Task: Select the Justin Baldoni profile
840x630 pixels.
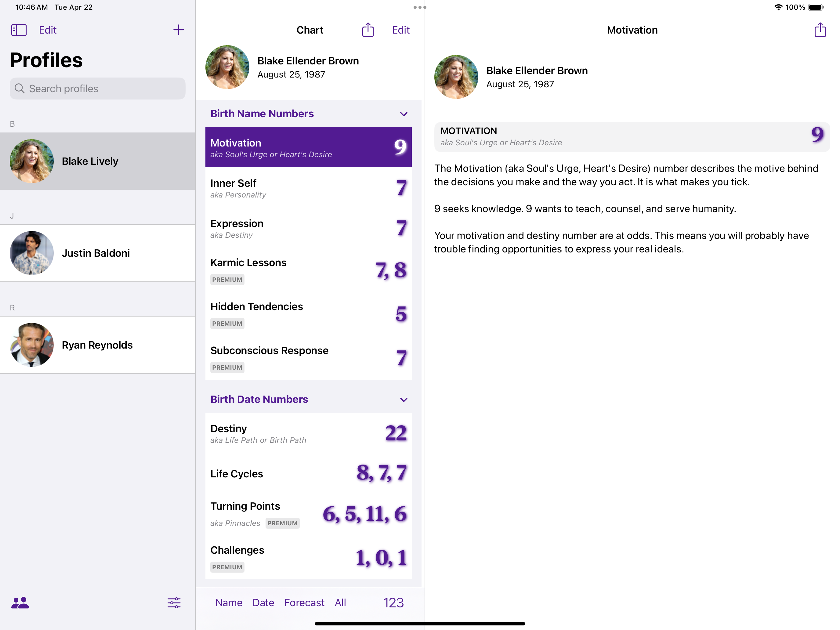Action: [98, 253]
